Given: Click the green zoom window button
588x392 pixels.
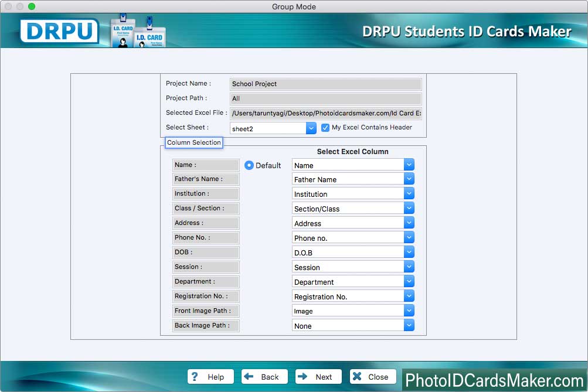Looking at the screenshot, I should click(32, 6).
